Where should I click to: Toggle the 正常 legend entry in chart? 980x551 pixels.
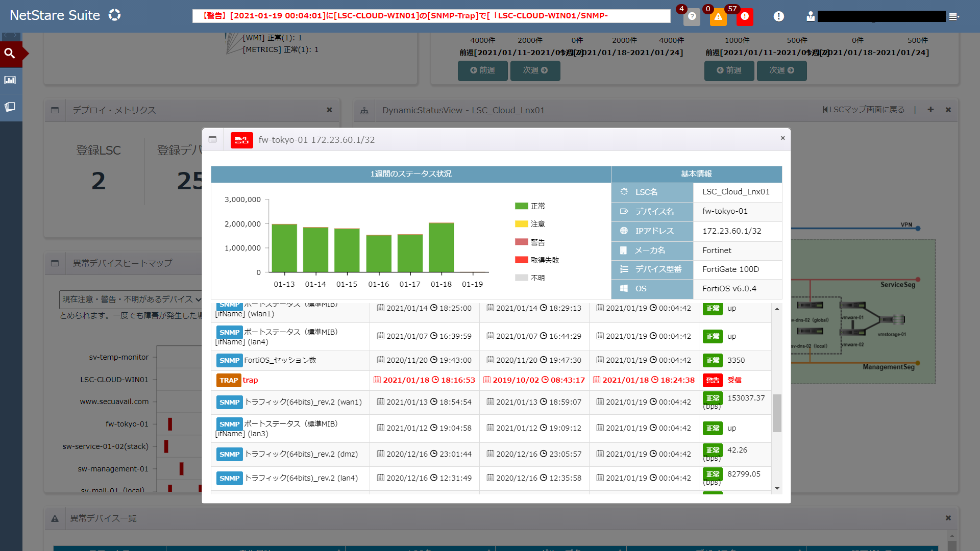click(x=530, y=206)
